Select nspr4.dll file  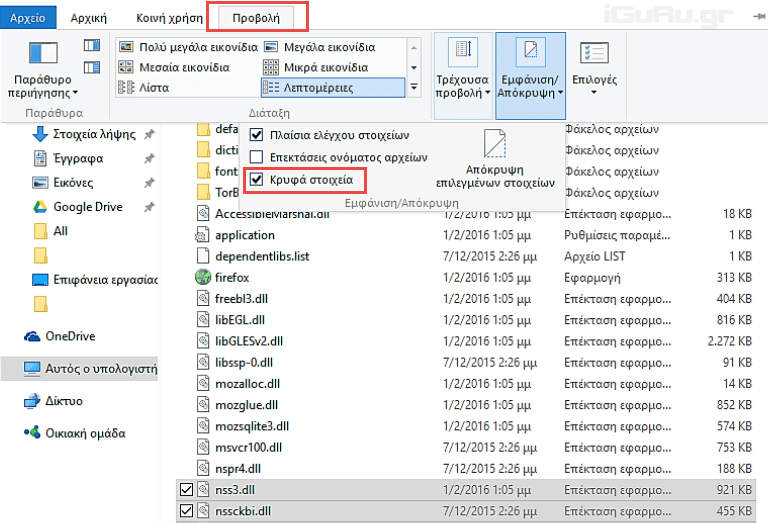pyautogui.click(x=238, y=469)
